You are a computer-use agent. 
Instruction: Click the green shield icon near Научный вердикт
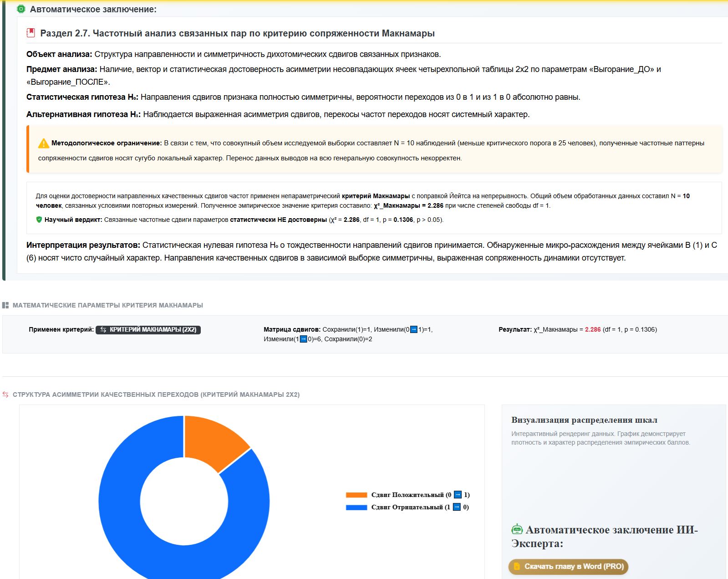tap(39, 220)
